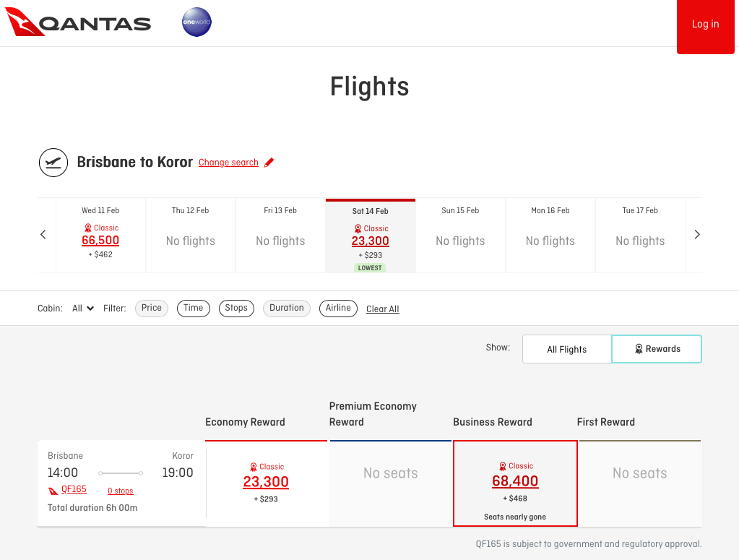Click the Brisbane to Koror heading
The image size is (739, 560).
pos(135,162)
